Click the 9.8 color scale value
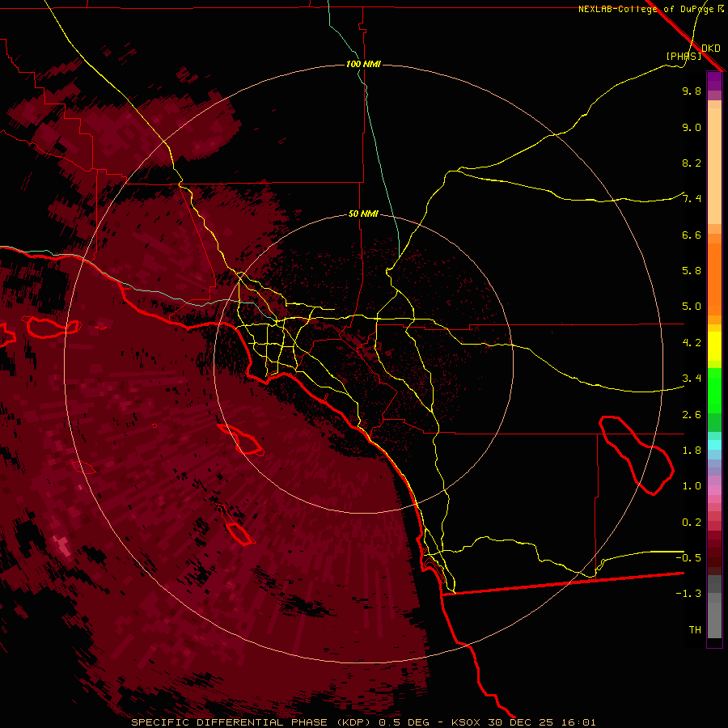Viewport: 728px width, 728px height. click(692, 91)
